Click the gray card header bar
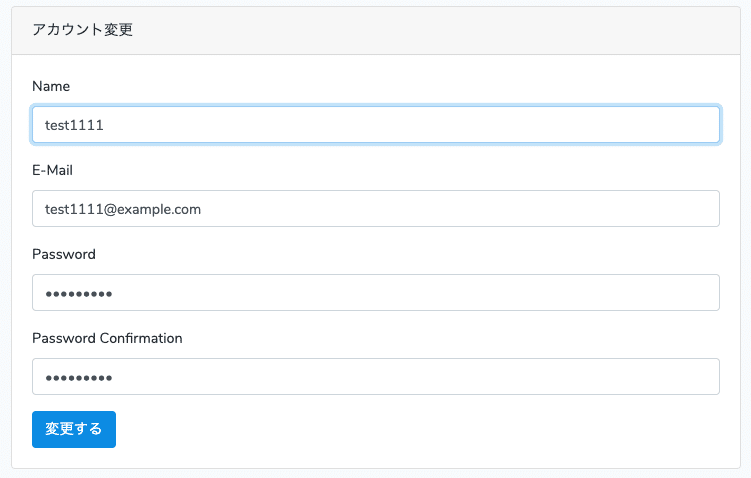Viewport: 751px width, 478px height. pos(450,30)
